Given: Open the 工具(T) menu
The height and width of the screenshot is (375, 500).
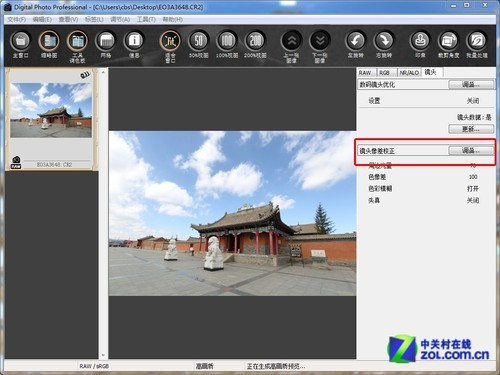Looking at the screenshot, I should click(x=146, y=19).
